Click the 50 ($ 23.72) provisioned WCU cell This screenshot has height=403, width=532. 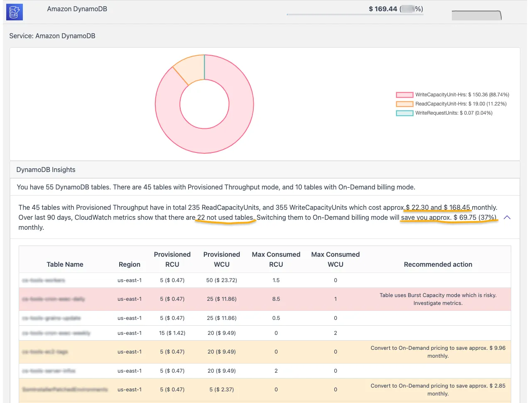(x=222, y=280)
